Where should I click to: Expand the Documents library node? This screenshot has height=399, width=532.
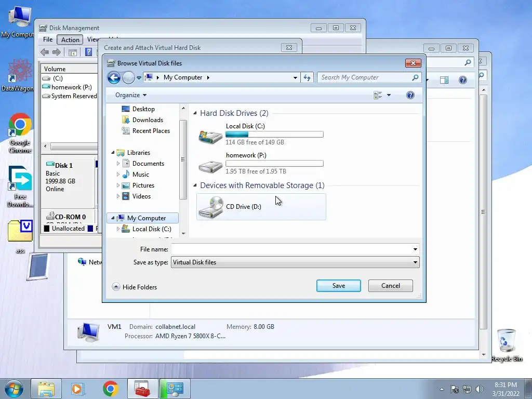pos(118,164)
